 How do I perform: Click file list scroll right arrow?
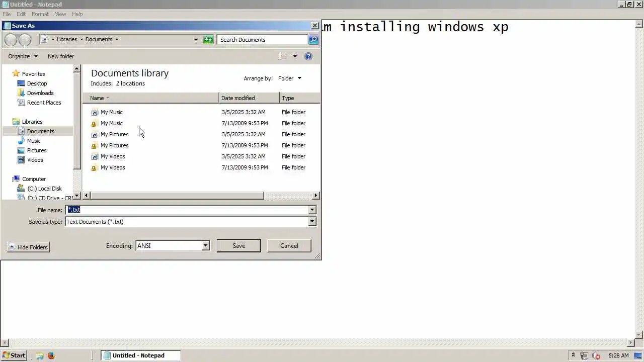tap(316, 196)
